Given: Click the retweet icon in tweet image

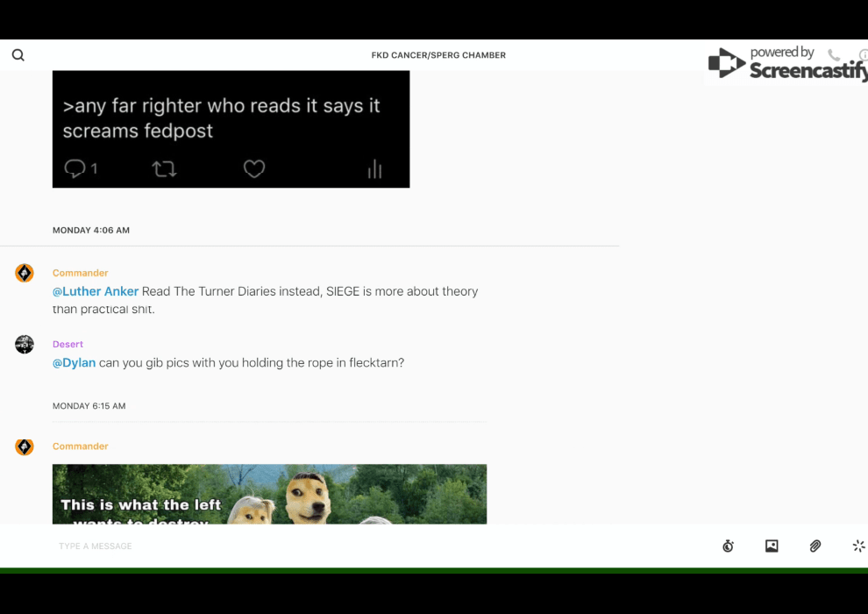Looking at the screenshot, I should [164, 169].
